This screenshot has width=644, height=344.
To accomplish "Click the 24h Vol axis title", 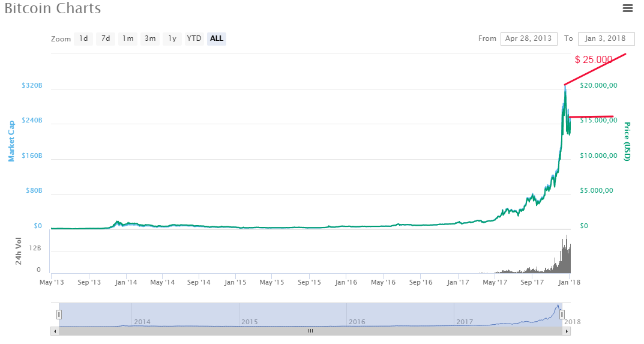I will click(18, 251).
